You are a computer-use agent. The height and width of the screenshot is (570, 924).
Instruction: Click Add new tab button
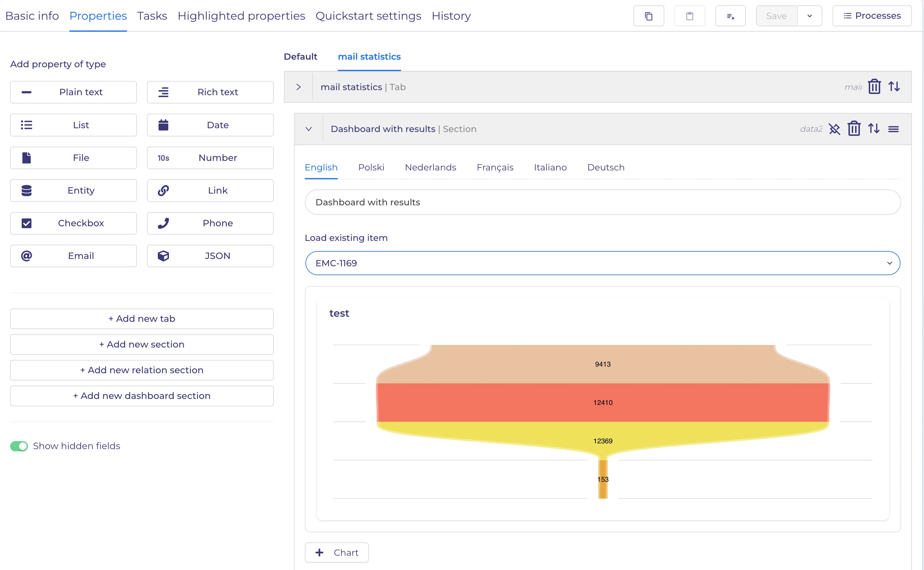(x=142, y=319)
